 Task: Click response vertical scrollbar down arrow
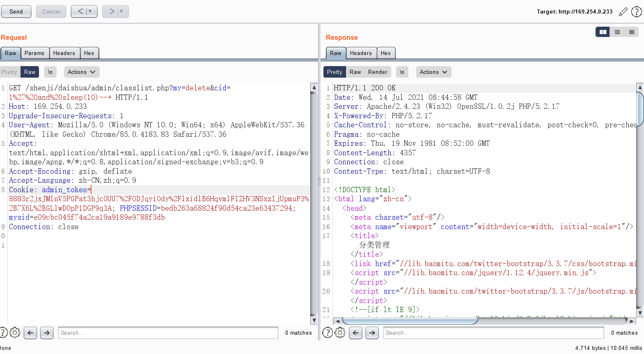tap(640, 313)
